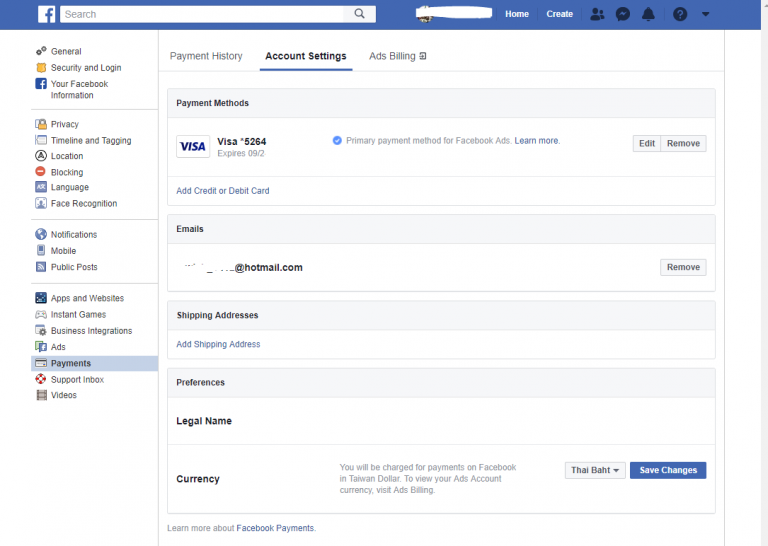Open Public Posts settings label
The height and width of the screenshot is (546, 768).
pos(74,267)
